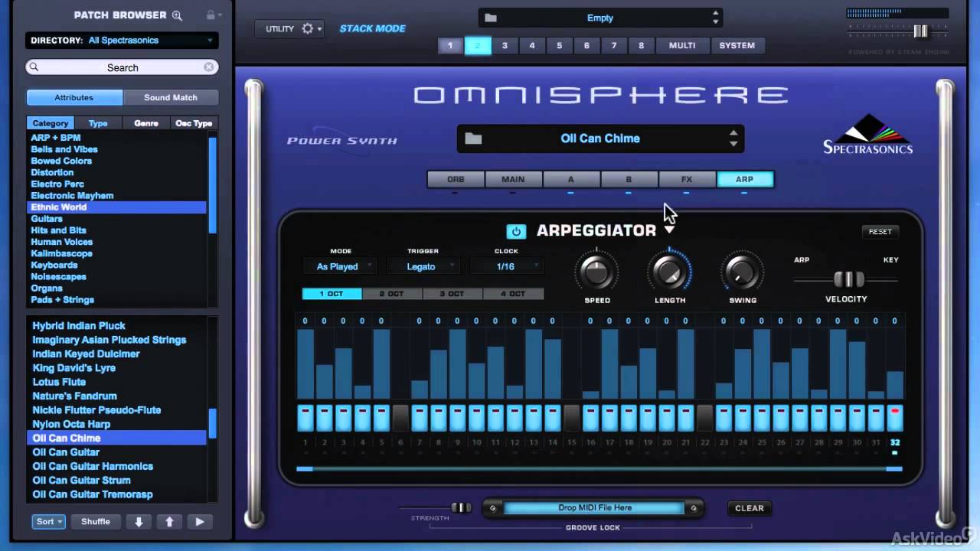Click the play button in the patch browser
The height and width of the screenshot is (551, 980).
pos(200,522)
